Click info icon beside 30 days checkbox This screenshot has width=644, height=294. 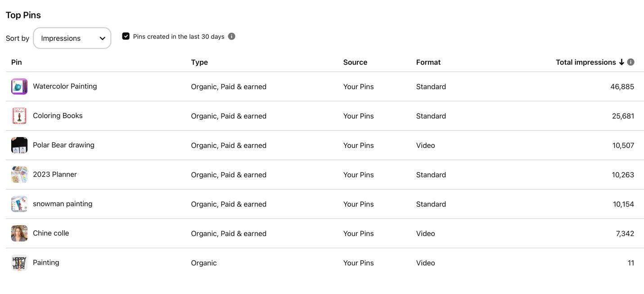pyautogui.click(x=231, y=36)
